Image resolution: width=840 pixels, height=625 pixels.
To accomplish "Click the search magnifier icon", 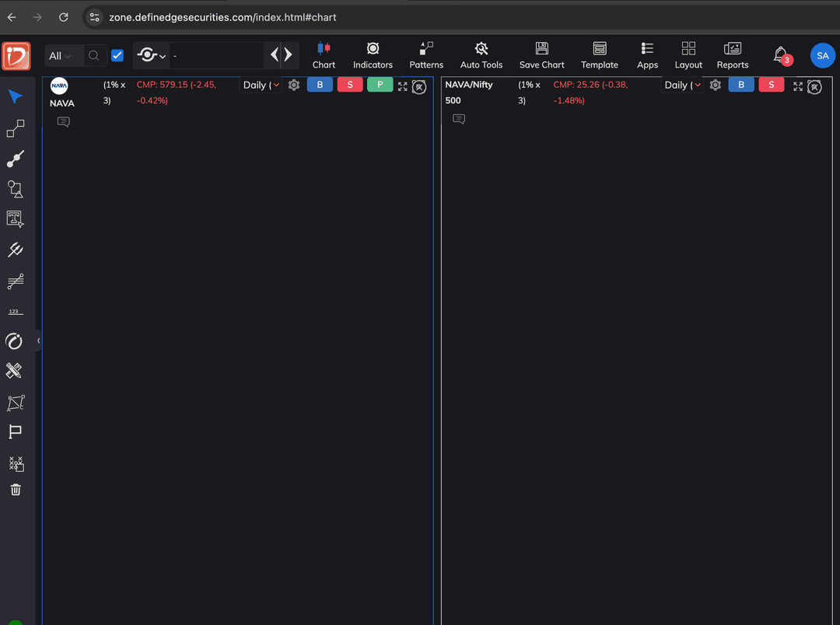I will [94, 56].
